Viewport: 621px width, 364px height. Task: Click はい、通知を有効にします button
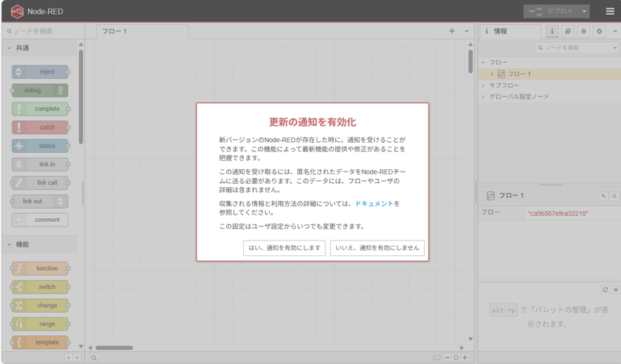284,248
